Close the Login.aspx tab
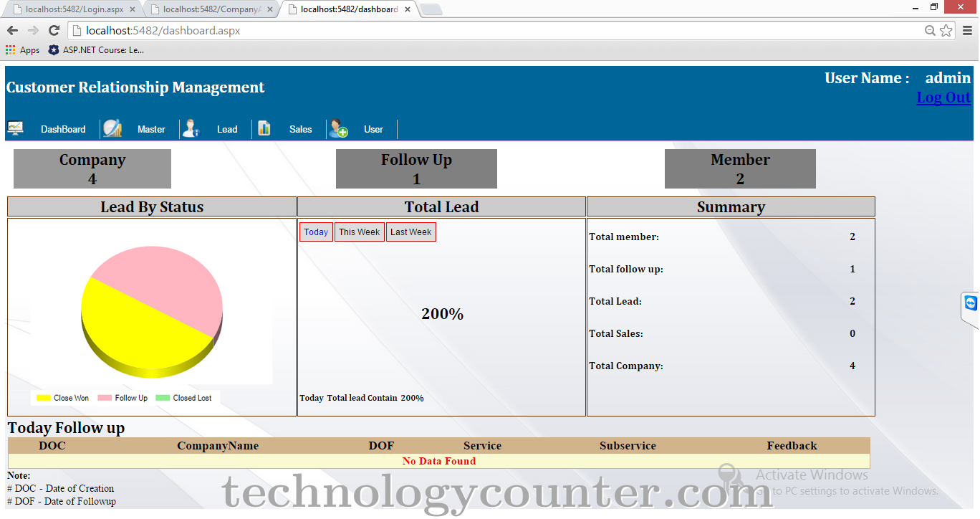The width and height of the screenshot is (980, 519). tap(132, 9)
